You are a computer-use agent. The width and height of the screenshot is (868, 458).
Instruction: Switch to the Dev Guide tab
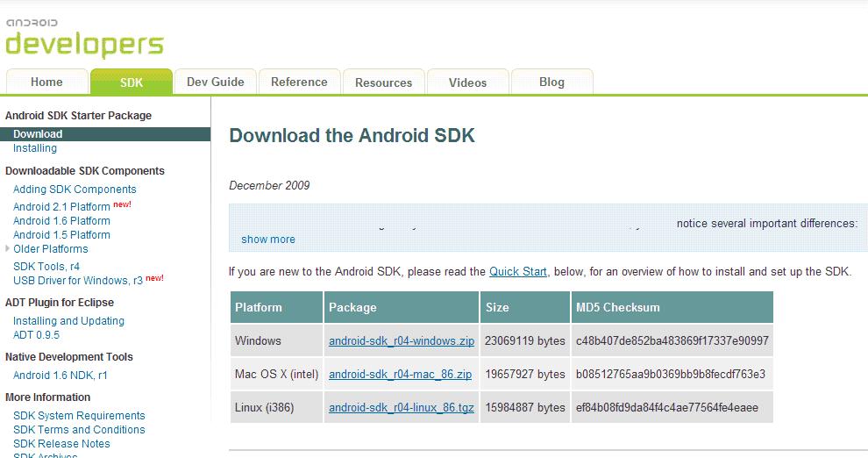[x=216, y=82]
